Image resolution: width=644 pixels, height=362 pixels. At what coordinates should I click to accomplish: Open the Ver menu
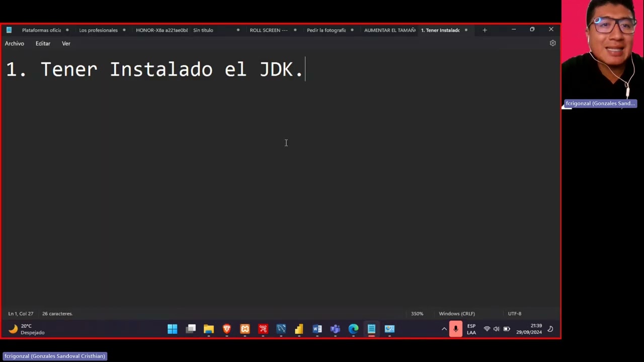point(66,44)
